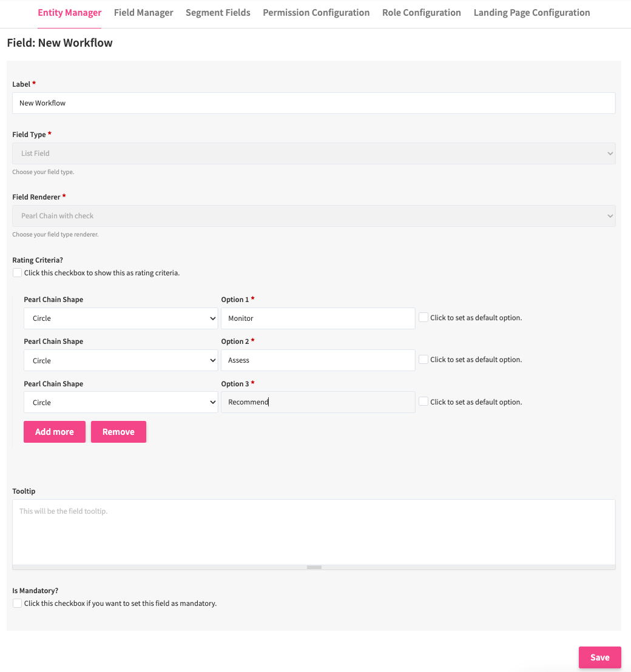Click inside the Tooltip text area
The height and width of the screenshot is (672, 631).
[314, 532]
